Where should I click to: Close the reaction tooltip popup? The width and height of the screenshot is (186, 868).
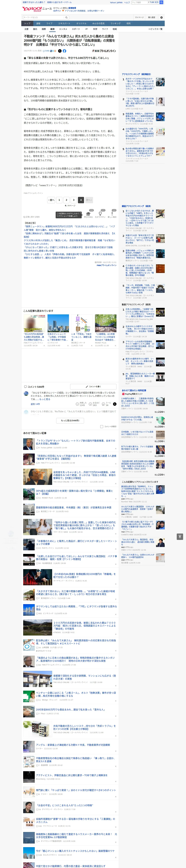click(81, 213)
